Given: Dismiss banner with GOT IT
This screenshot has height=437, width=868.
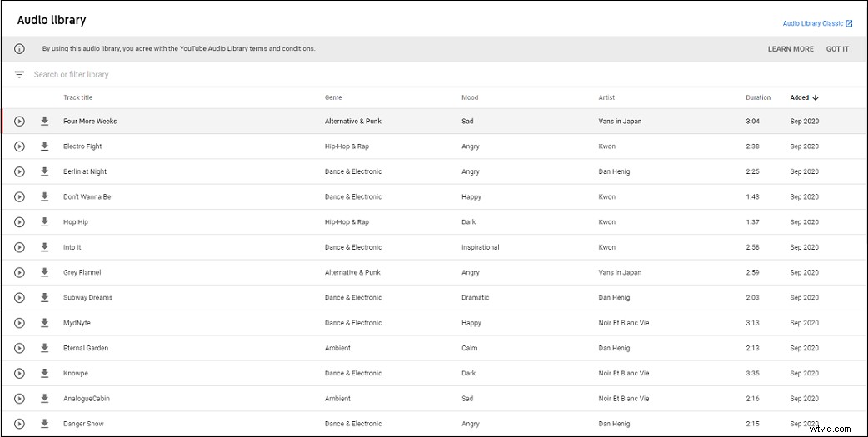Looking at the screenshot, I should tap(837, 48).
